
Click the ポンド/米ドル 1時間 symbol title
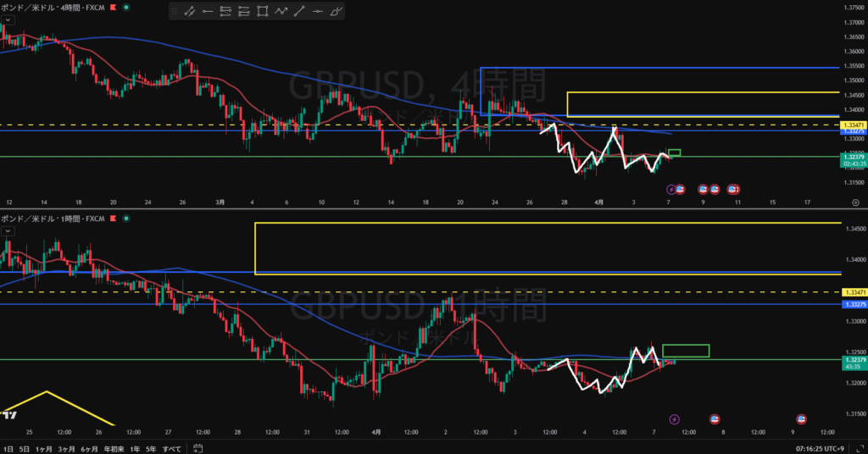[x=51, y=219]
